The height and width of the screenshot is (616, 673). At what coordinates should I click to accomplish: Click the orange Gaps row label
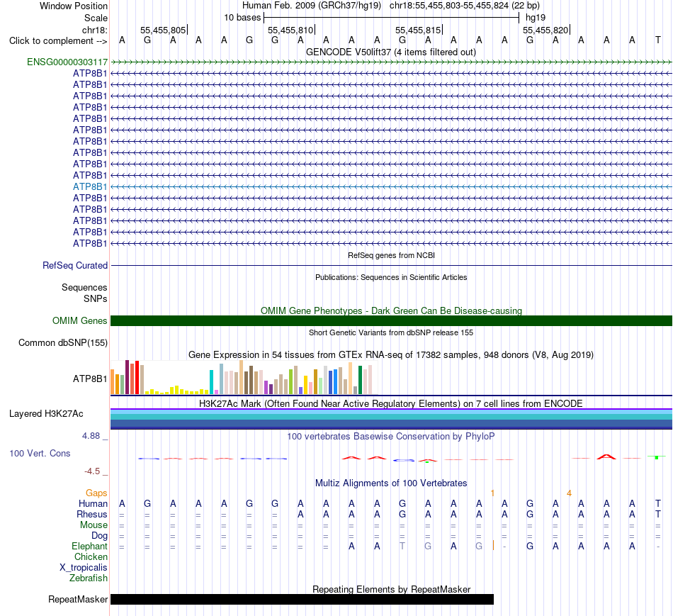pyautogui.click(x=96, y=493)
